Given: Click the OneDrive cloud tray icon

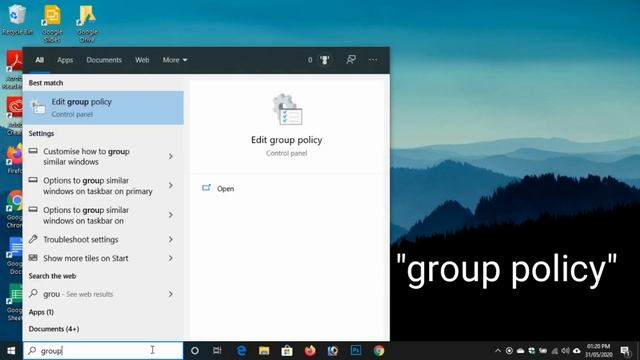Looking at the screenshot, I should click(x=521, y=351).
